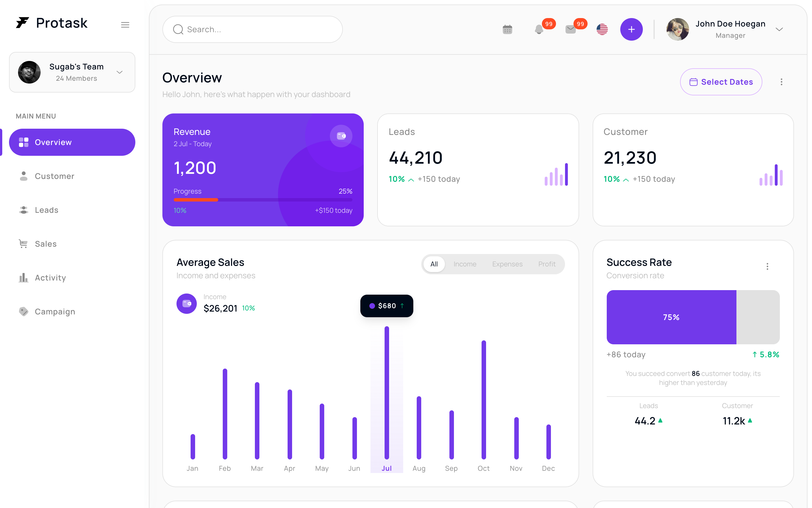Click Sugab's Team avatar
Viewport: 812px width, 508px height.
point(29,72)
